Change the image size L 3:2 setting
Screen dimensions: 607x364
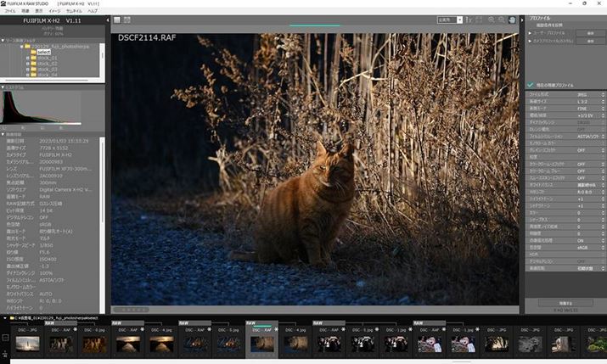565,102
